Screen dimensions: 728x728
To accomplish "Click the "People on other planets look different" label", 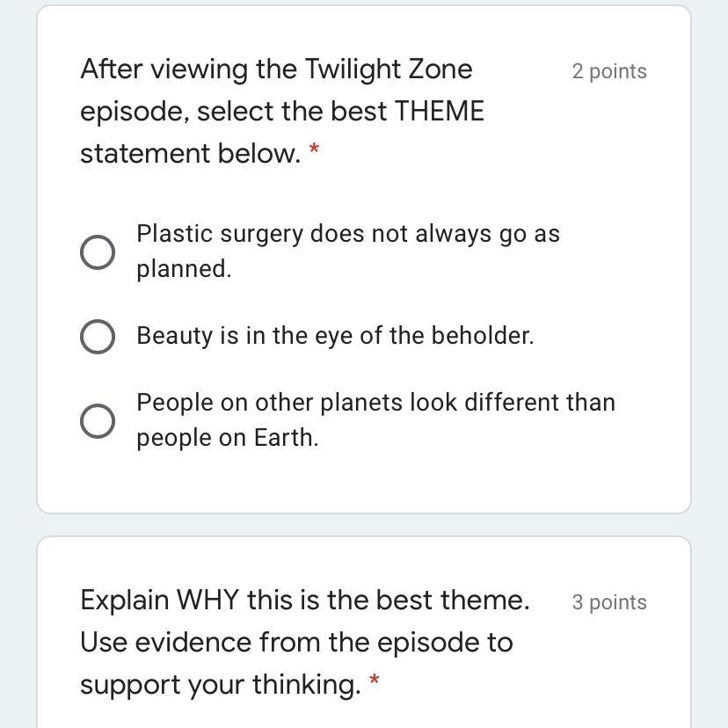I will pyautogui.click(x=375, y=403).
